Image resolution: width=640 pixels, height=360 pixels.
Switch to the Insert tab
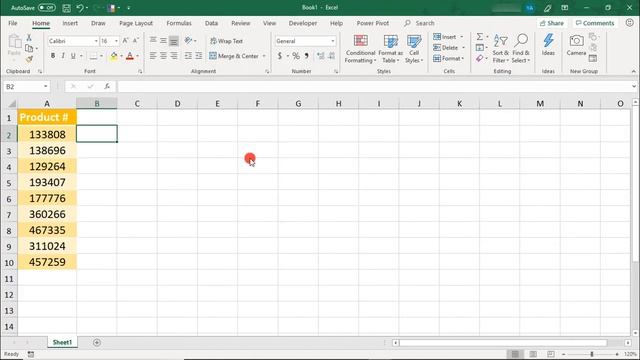70,23
